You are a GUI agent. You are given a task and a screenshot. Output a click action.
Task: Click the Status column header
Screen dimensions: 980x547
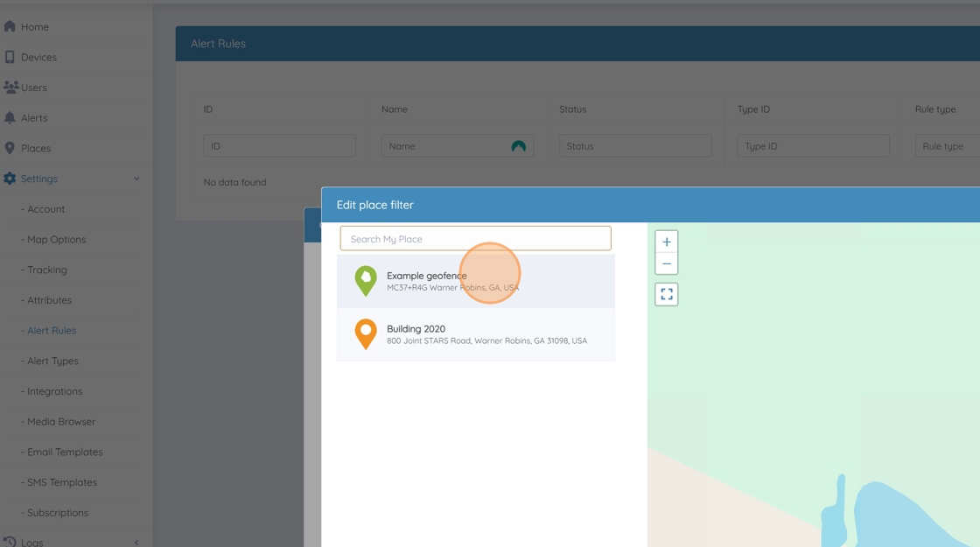[x=572, y=109]
